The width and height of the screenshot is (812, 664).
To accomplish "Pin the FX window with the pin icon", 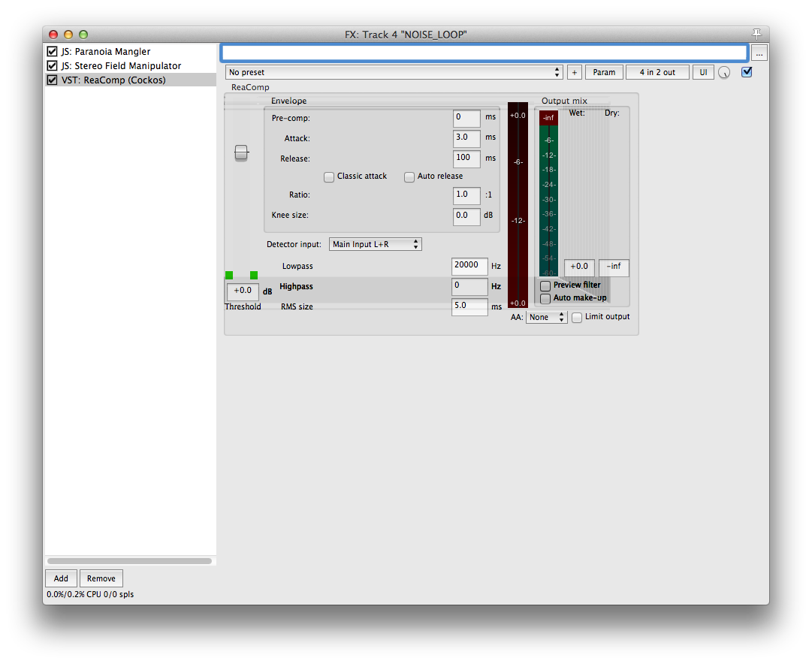I will click(756, 35).
